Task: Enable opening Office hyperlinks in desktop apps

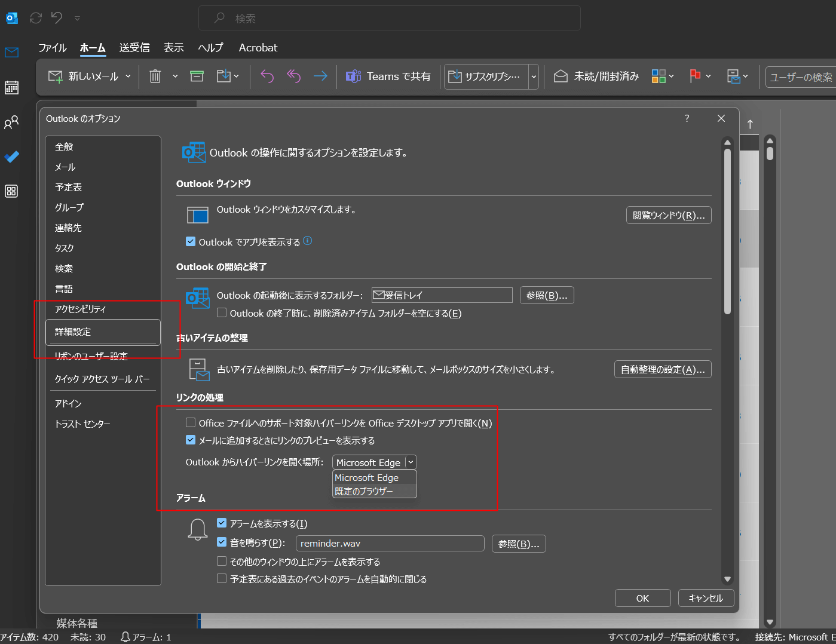Action: [x=191, y=423]
